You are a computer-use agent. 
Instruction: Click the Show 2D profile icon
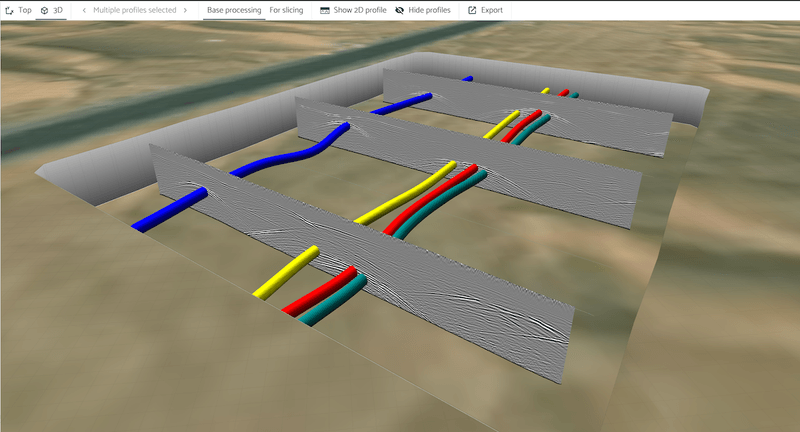coord(325,10)
